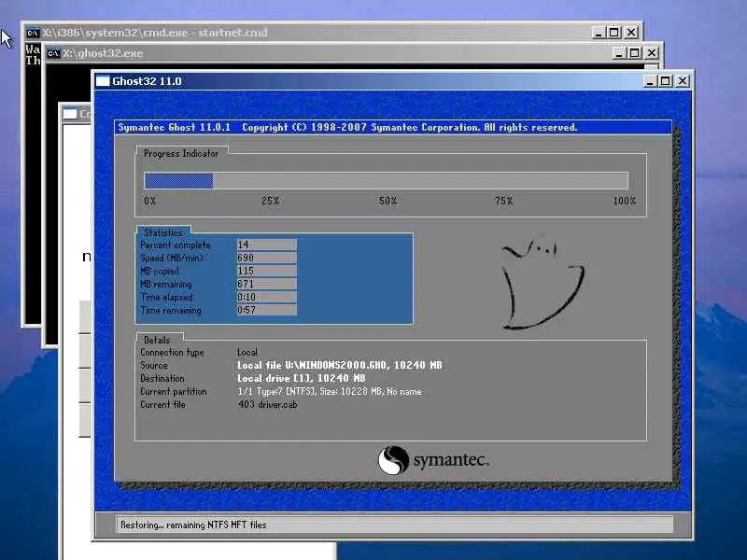Click the Time remaining value 0:57
747x560 pixels.
tap(266, 310)
